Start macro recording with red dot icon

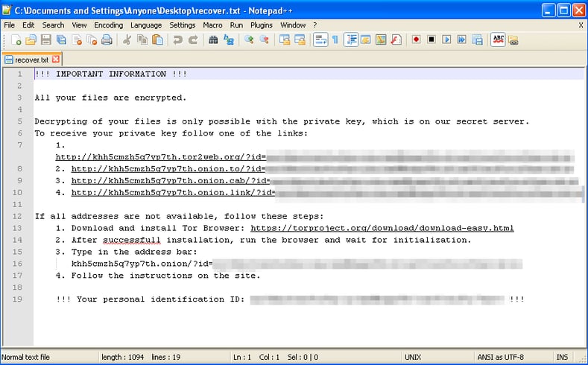tap(416, 39)
